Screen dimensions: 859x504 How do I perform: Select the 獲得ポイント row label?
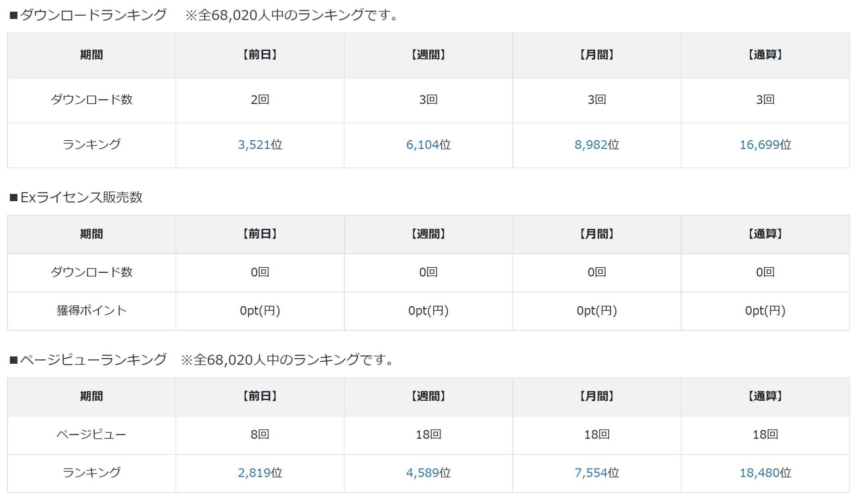(91, 310)
